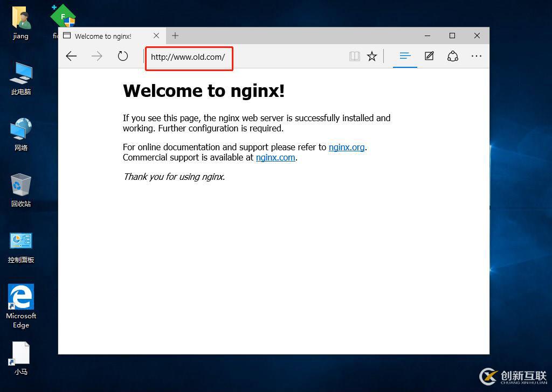Click inside the highlighted address bar
The width and height of the screenshot is (552, 392).
189,57
